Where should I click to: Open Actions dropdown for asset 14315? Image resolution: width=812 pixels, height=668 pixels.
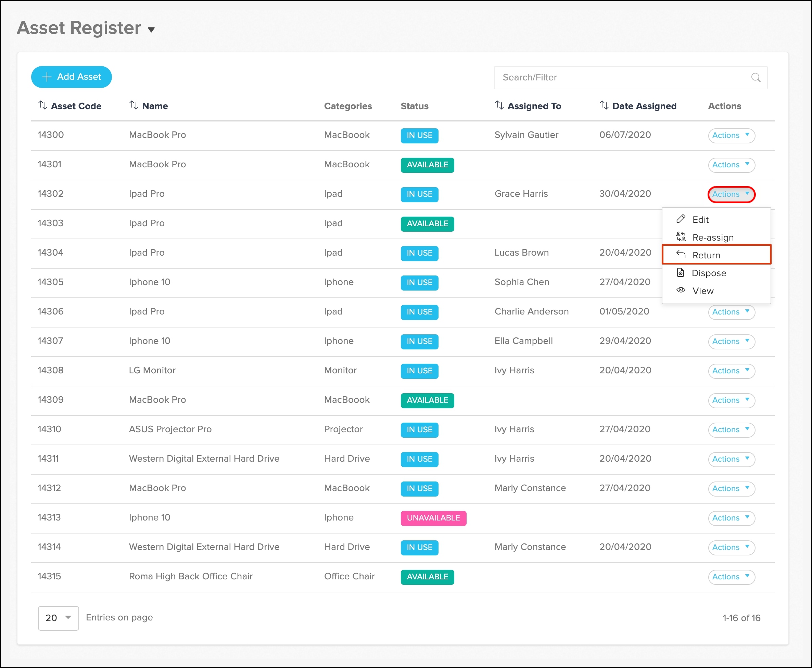click(x=731, y=576)
